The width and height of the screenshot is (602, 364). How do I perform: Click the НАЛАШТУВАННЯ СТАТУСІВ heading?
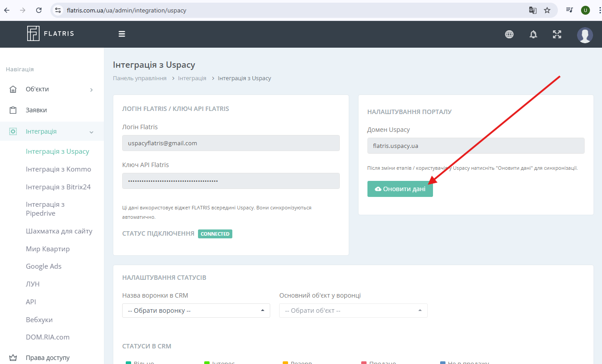[x=164, y=278]
